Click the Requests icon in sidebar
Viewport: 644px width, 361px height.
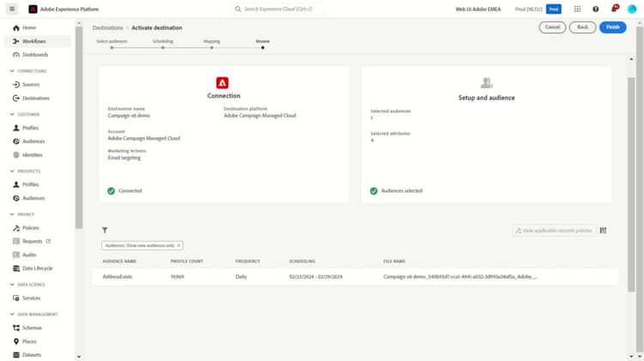point(16,241)
